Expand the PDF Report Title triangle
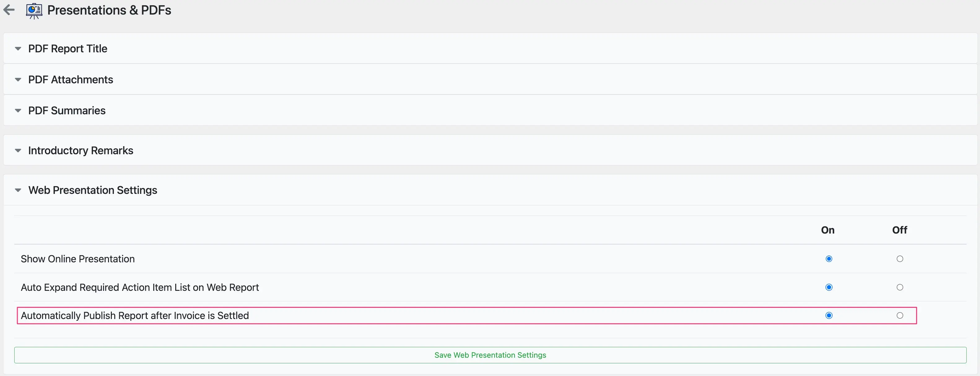Viewport: 980px width, 376px height. (18, 49)
